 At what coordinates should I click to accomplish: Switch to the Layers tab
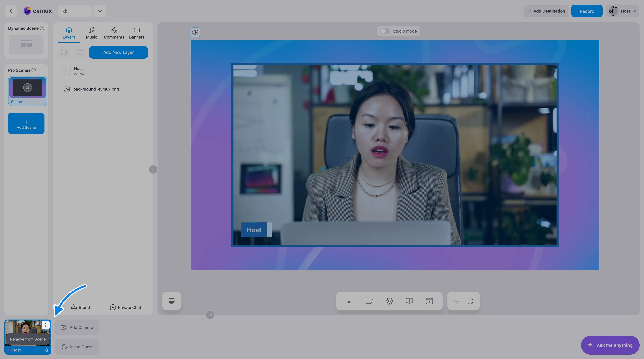pos(69,33)
